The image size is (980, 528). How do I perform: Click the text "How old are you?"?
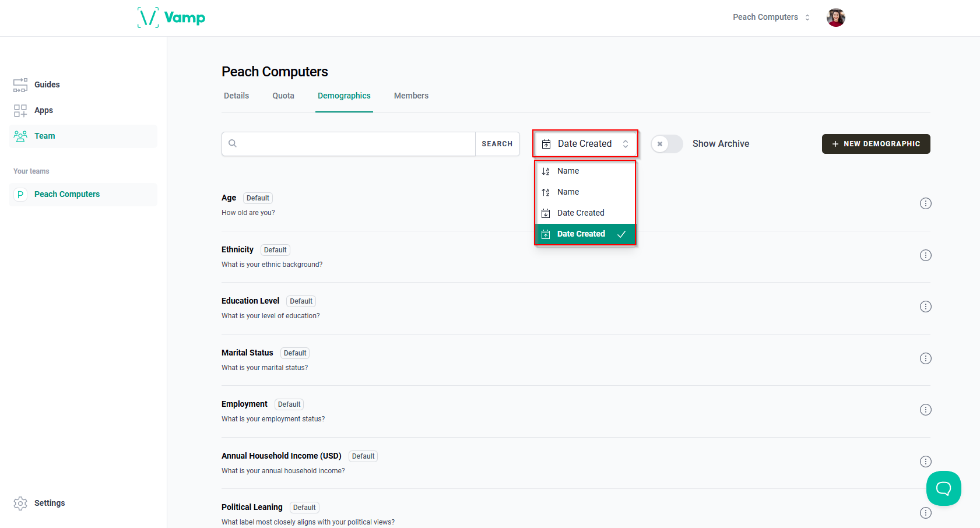[x=248, y=213]
